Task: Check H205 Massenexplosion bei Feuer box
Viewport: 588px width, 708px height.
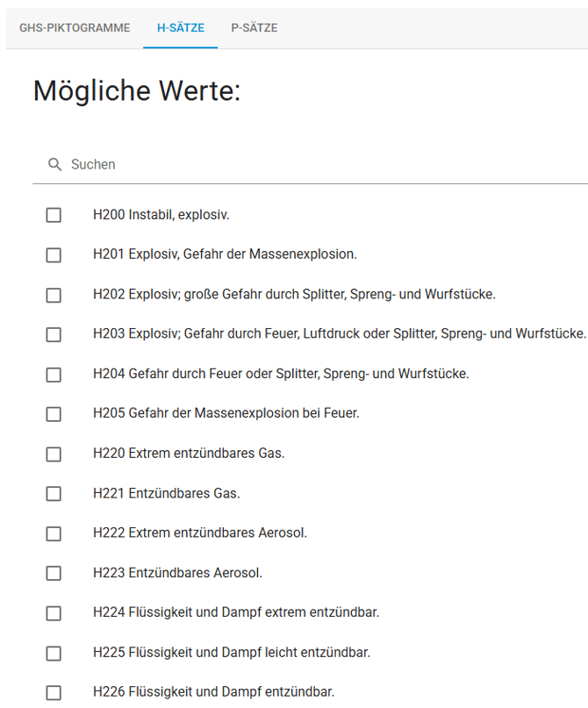Action: click(x=54, y=414)
